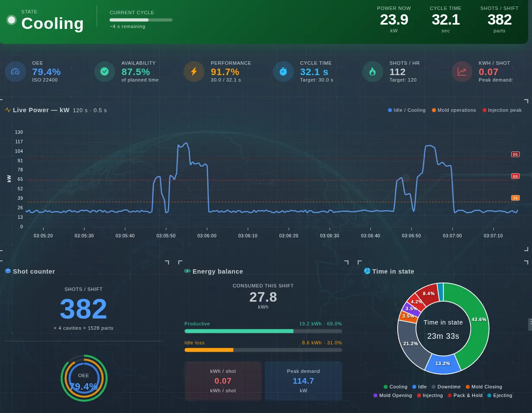This screenshot has width=532, height=413.
Task: Toggle Mold Closing in the donut legend
Action: pos(484,387)
